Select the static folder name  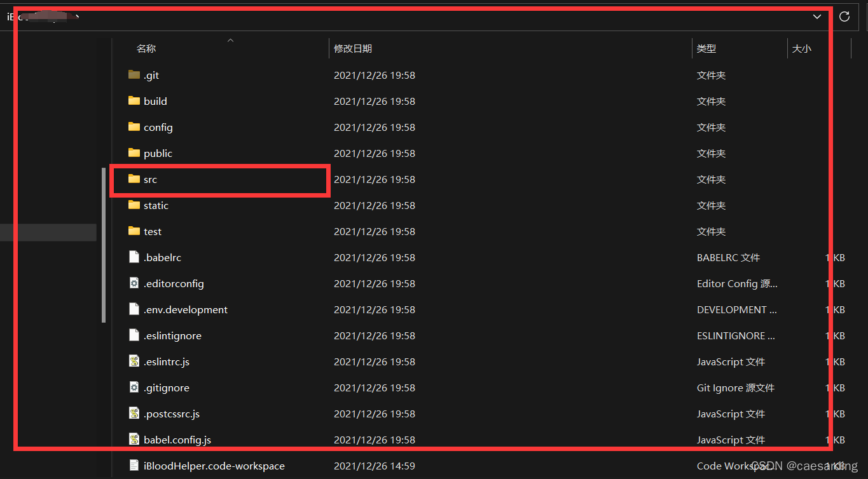tap(156, 205)
